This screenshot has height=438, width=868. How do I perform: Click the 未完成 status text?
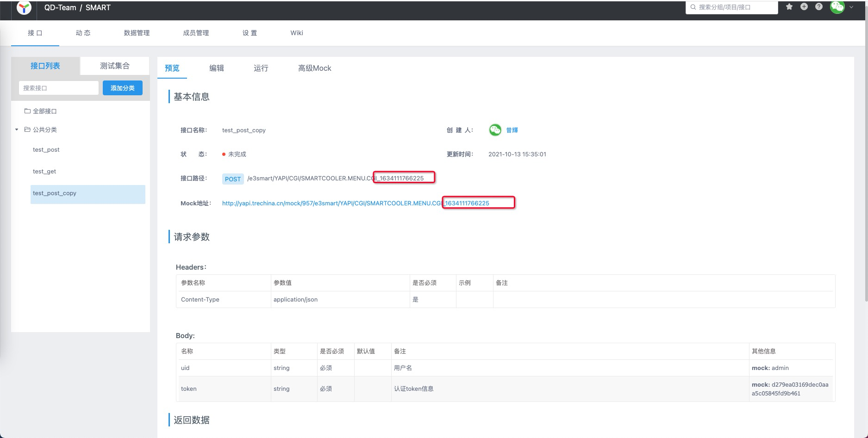pos(237,154)
